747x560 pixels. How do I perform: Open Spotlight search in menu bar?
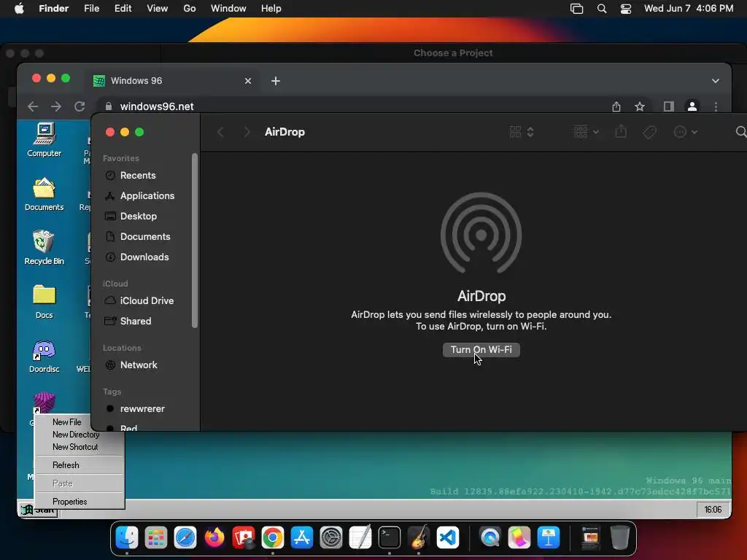(602, 9)
